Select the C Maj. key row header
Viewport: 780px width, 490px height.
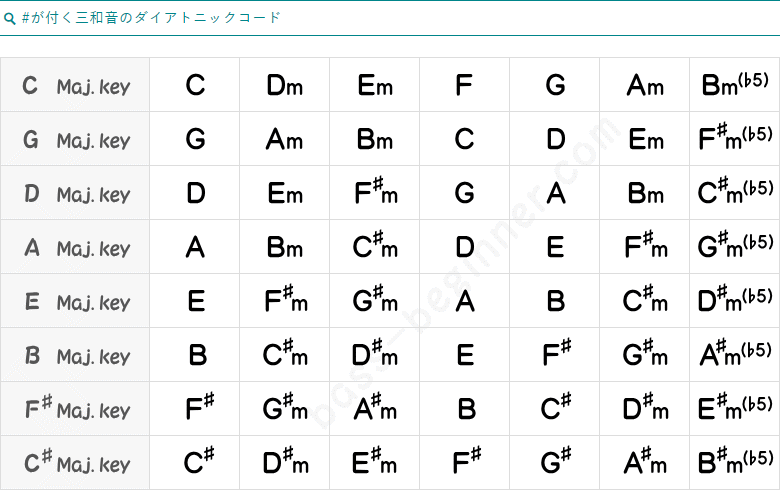click(x=75, y=85)
